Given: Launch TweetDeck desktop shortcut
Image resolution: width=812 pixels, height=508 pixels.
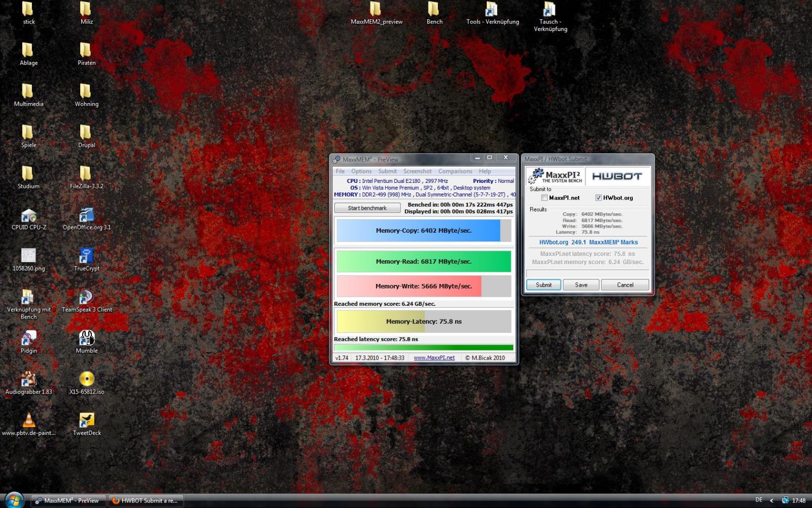Looking at the screenshot, I should pyautogui.click(x=86, y=424).
